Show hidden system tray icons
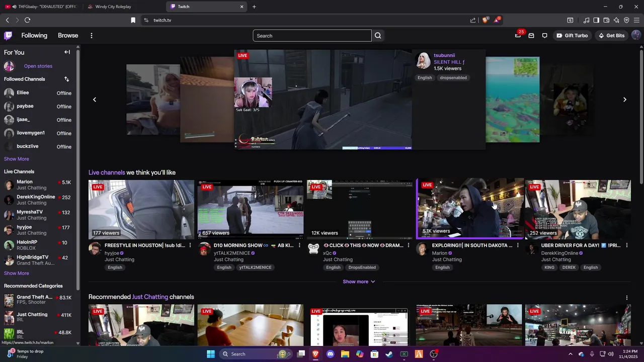The image size is (644, 362). [x=570, y=354]
